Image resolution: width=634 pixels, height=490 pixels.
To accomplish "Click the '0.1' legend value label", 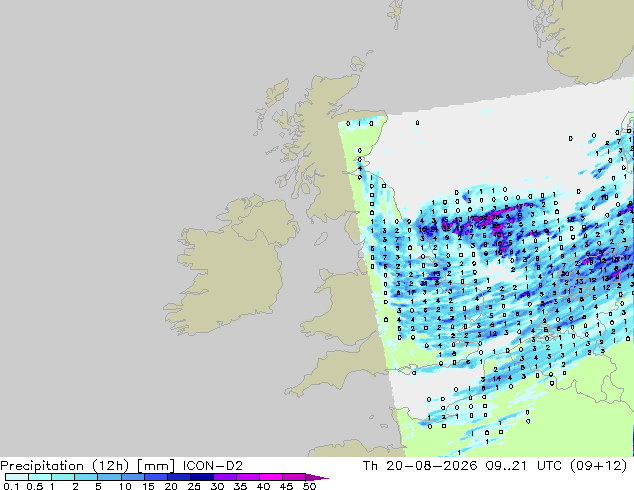I will tap(11, 486).
